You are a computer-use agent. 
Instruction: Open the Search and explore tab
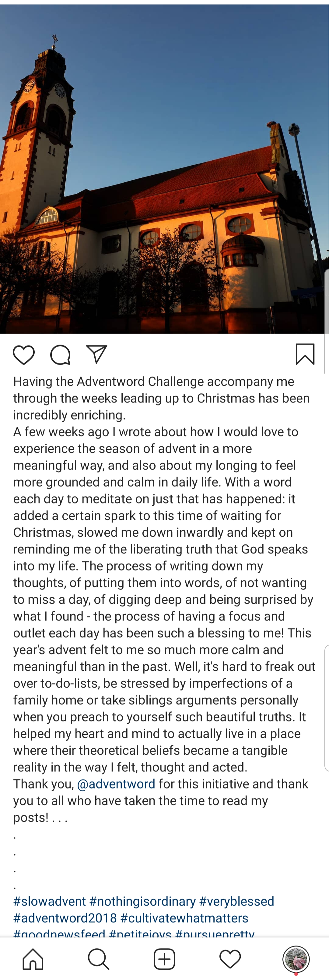[98, 959]
